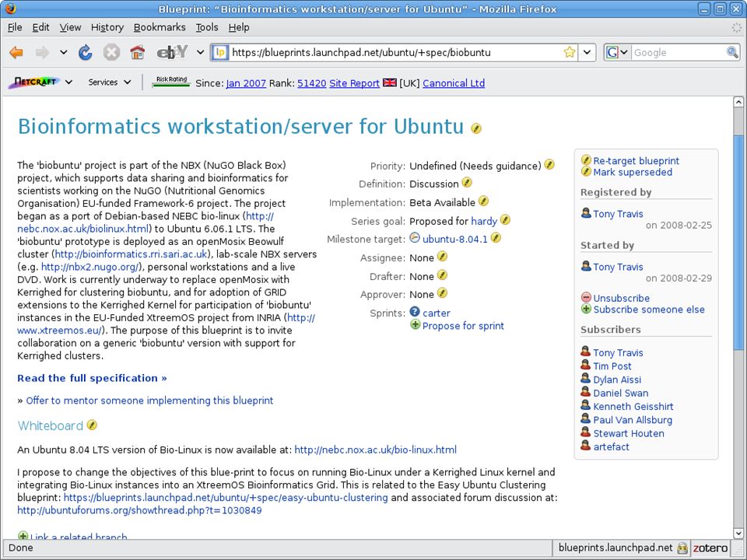747x560 pixels.
Task: Open the ubuntu-8.04.1 milestone link
Action: (x=455, y=239)
